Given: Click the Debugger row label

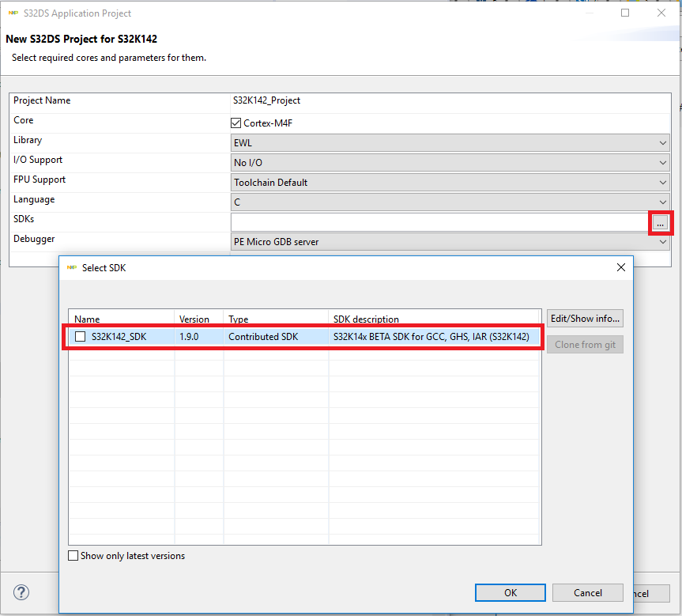Looking at the screenshot, I should (x=34, y=239).
